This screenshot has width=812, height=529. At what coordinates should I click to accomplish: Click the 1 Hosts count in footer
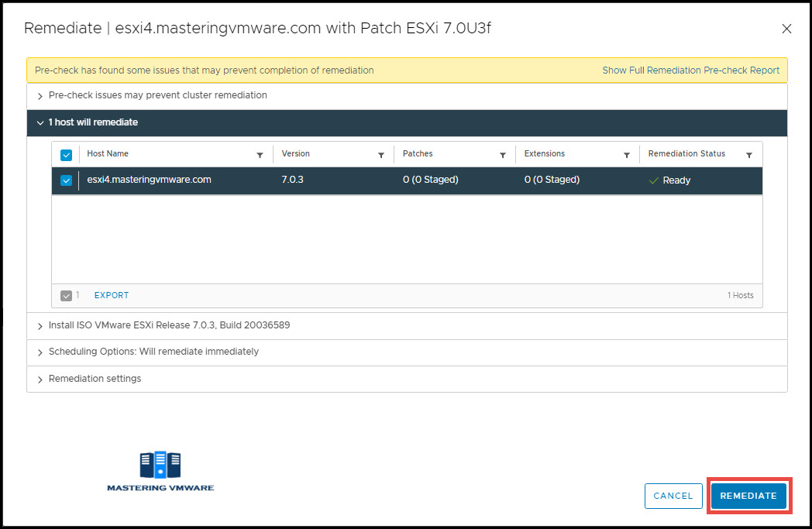coord(740,295)
